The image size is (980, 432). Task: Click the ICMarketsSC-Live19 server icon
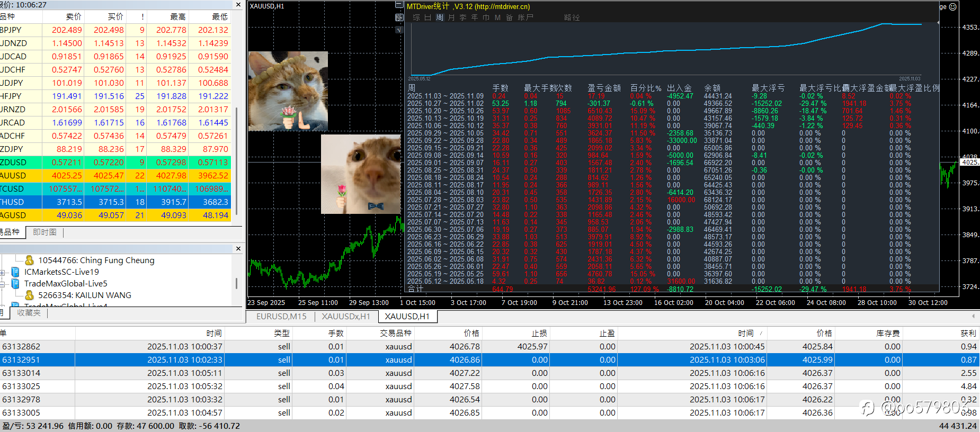tap(15, 272)
